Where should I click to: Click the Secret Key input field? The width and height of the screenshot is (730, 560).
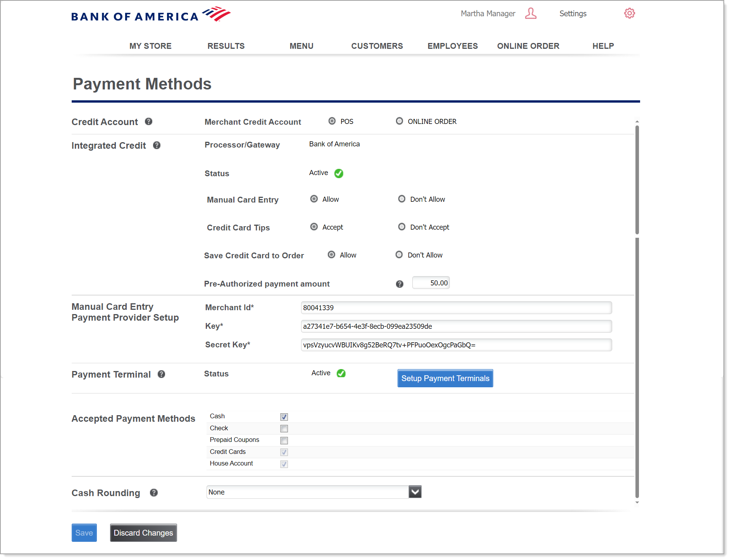point(456,345)
